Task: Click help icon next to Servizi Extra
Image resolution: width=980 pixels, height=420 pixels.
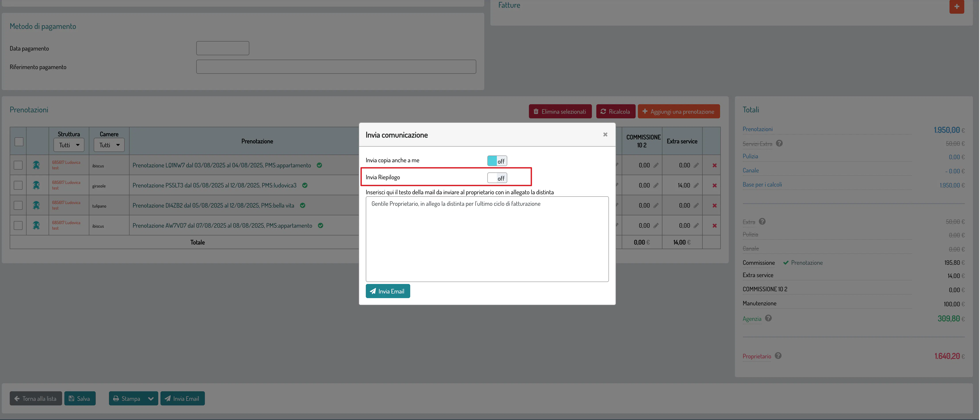Action: pos(779,143)
